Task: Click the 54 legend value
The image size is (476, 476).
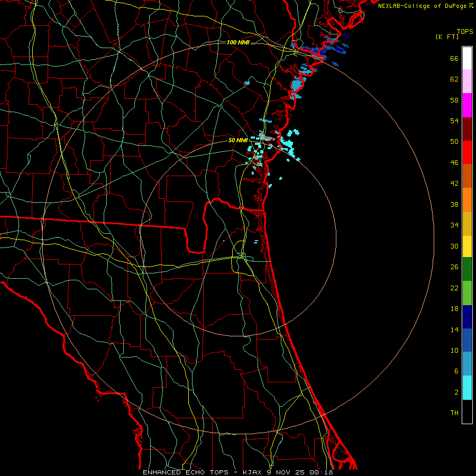Action: (x=454, y=121)
